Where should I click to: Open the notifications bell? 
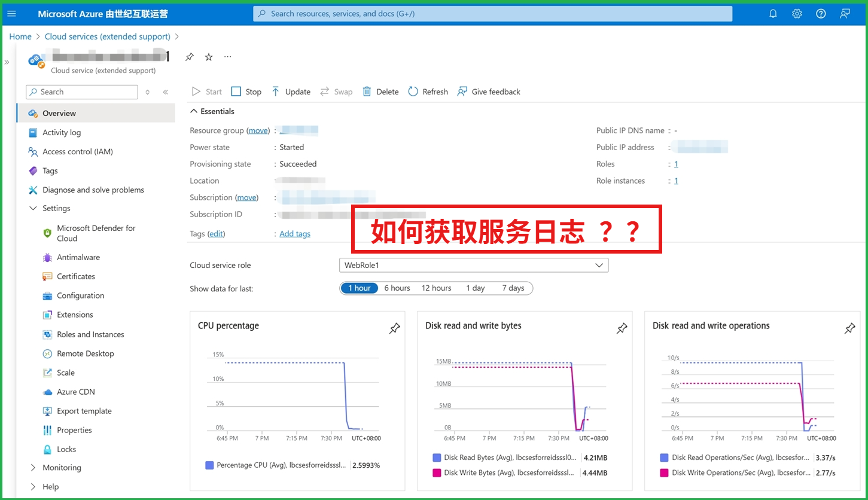pos(773,13)
